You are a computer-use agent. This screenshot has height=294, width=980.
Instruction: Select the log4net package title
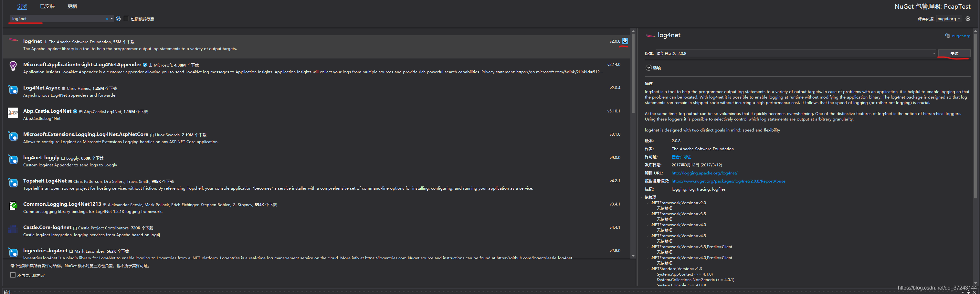(32, 41)
